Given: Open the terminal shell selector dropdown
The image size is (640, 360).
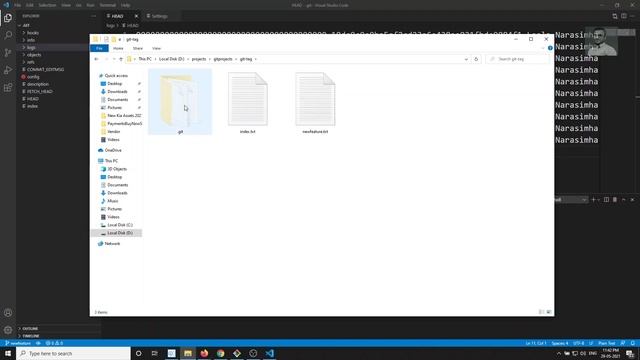Looking at the screenshot, I should [x=571, y=200].
